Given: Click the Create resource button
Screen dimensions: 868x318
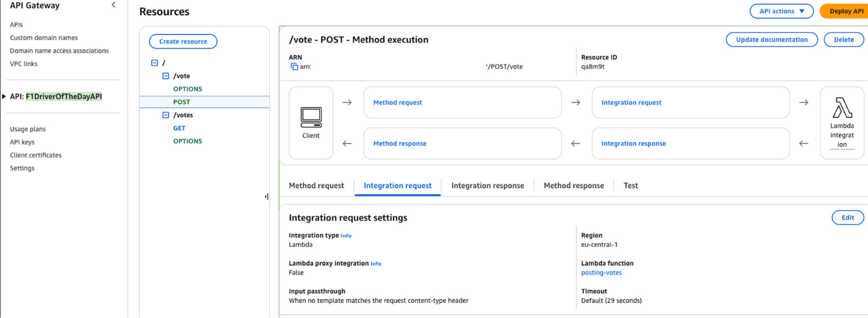Looking at the screenshot, I should tap(183, 42).
